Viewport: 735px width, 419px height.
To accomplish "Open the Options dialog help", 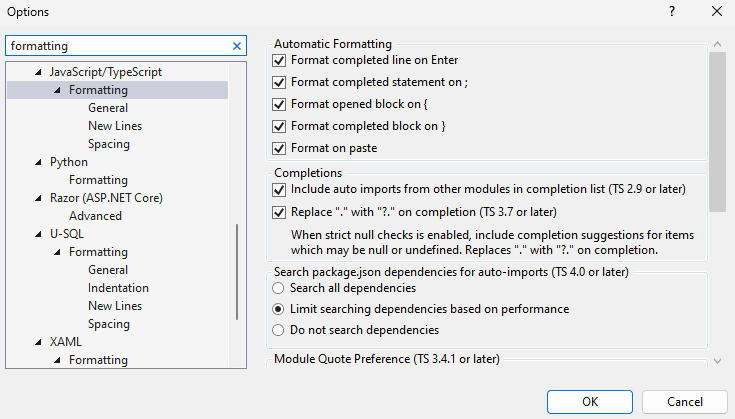I will [x=670, y=12].
